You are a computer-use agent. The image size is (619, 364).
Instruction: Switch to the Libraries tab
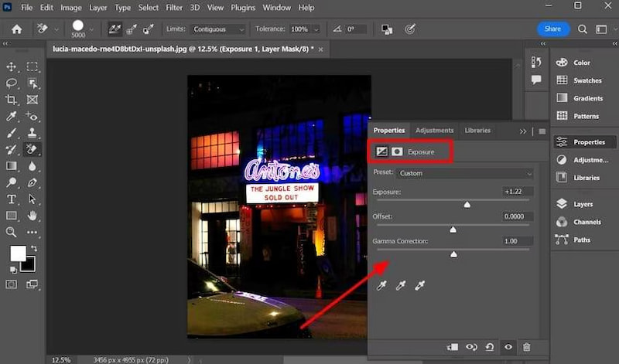[x=477, y=131]
